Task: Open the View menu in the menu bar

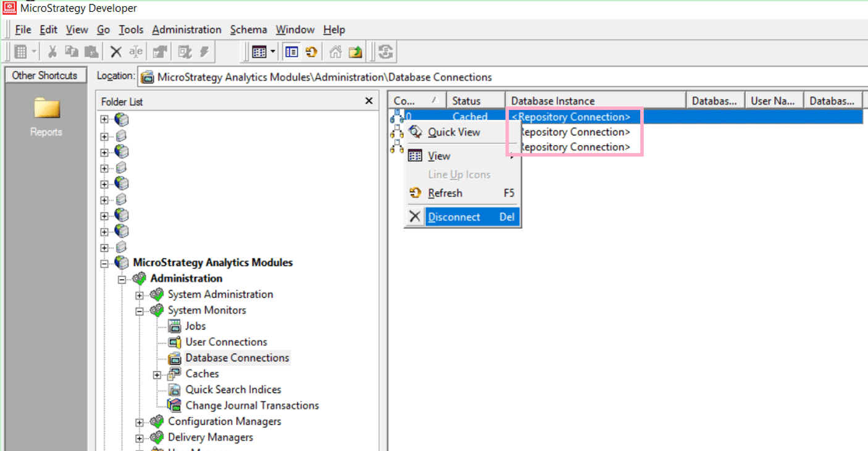Action: [x=77, y=30]
